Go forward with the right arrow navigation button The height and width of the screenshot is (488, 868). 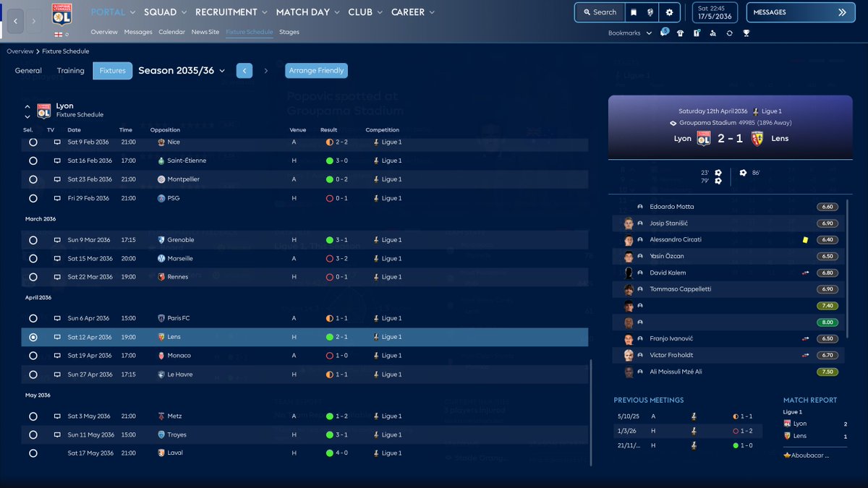pos(33,21)
